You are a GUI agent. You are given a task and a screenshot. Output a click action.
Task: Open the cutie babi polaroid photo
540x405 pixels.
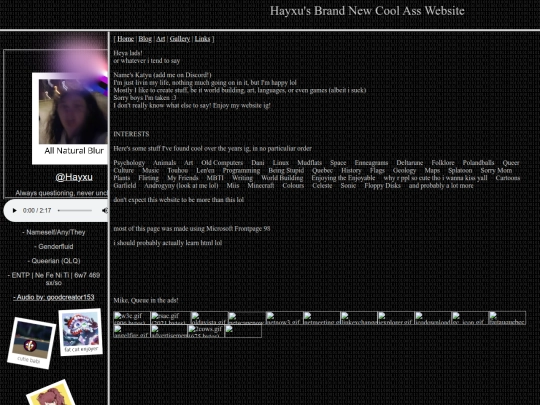31,343
